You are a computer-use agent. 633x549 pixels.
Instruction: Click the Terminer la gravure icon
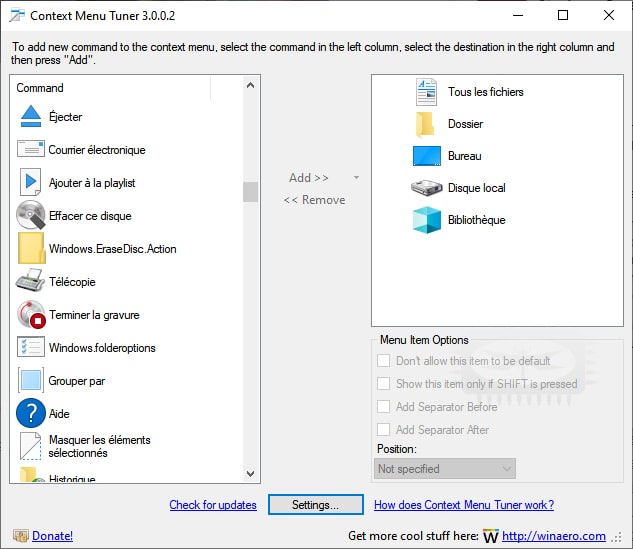click(31, 314)
